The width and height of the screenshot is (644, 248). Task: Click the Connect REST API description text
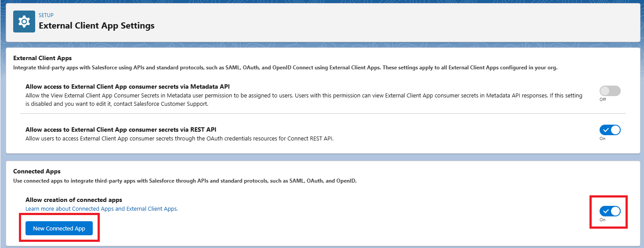(179, 139)
